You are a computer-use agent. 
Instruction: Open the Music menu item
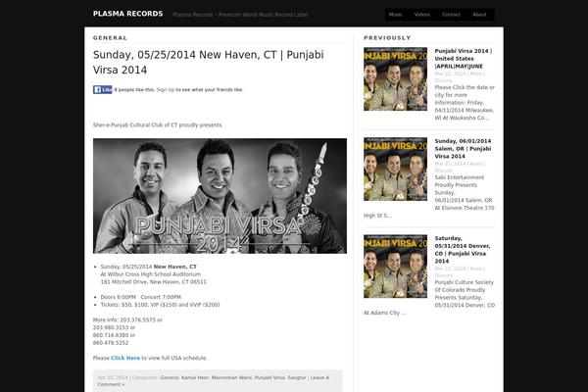[x=395, y=15]
